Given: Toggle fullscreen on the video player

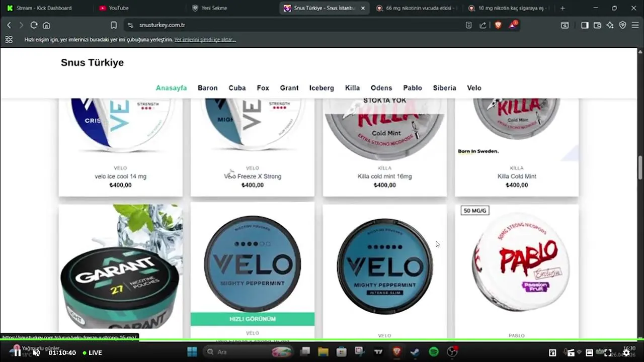Looking at the screenshot, I should pyautogui.click(x=608, y=353).
